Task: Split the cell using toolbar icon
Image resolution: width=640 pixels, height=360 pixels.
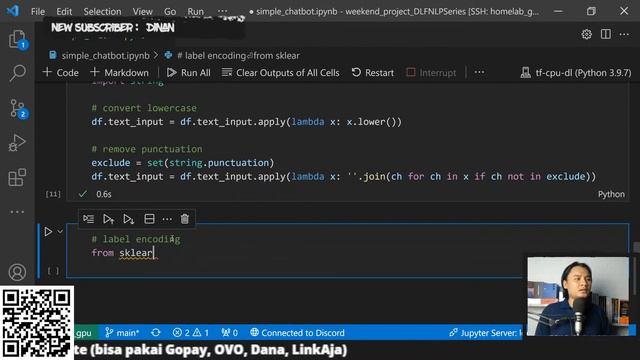Action: click(x=149, y=219)
